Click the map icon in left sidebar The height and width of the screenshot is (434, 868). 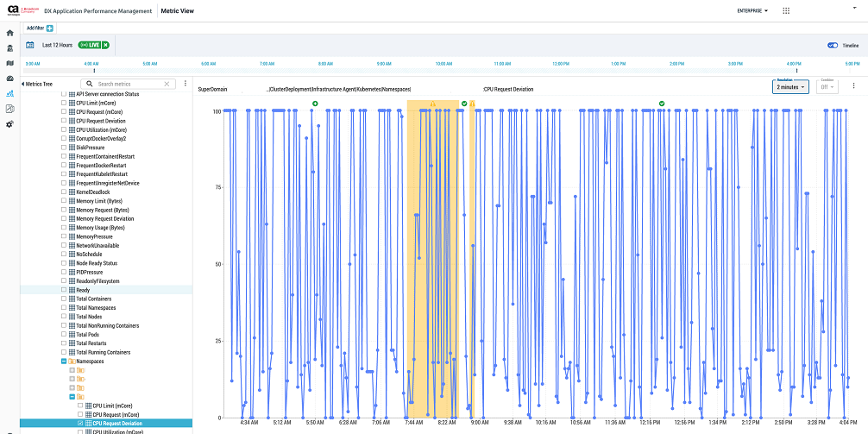[9, 63]
